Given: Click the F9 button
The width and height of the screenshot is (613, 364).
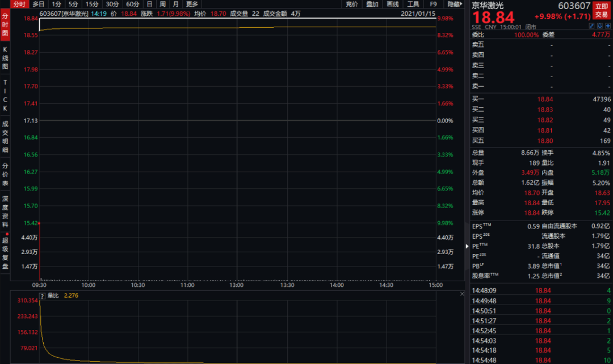Looking at the screenshot, I should coord(433,4).
